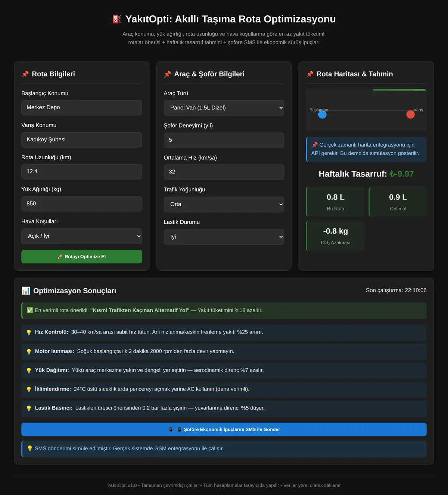
Task: Click the chart icon beside Optimizasyon Sonuçları
Action: [x=26, y=291]
